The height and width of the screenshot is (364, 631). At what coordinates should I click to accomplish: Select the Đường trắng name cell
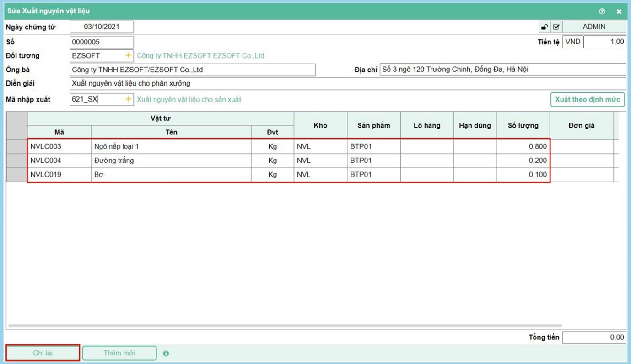coord(171,161)
